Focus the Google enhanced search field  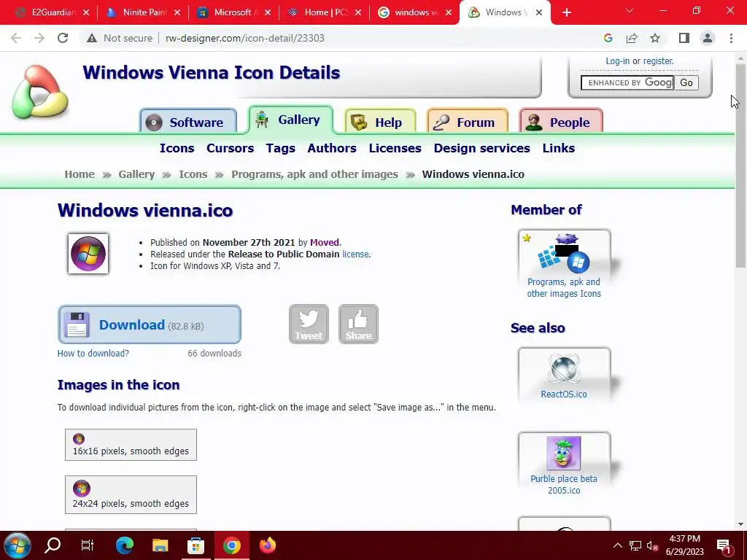tap(627, 83)
